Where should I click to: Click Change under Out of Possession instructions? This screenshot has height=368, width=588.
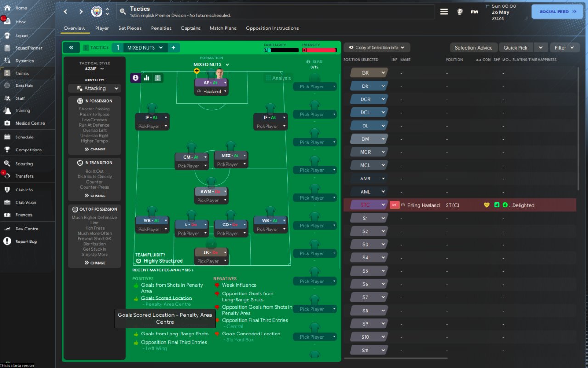pyautogui.click(x=95, y=263)
